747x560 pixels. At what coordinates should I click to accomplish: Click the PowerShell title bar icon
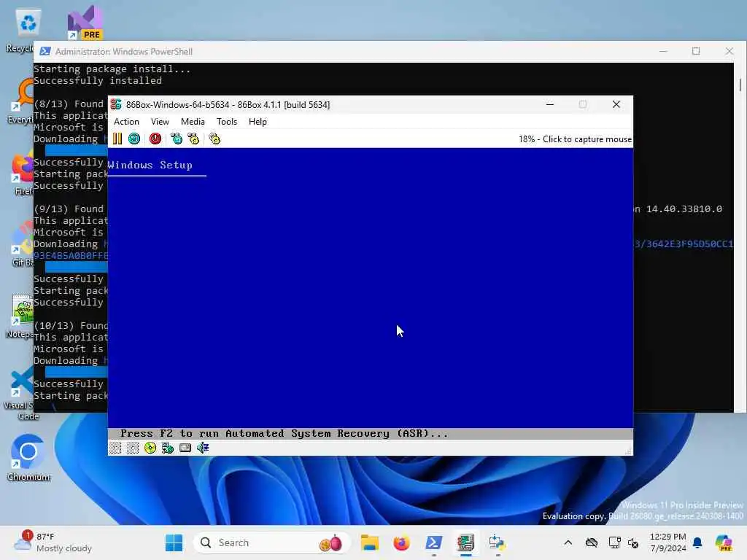point(45,52)
